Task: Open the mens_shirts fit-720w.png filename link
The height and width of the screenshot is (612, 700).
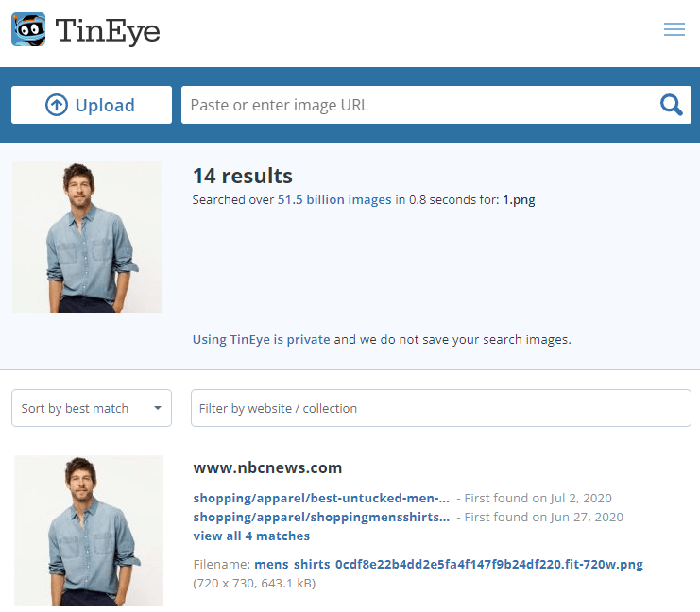Action: point(448,564)
